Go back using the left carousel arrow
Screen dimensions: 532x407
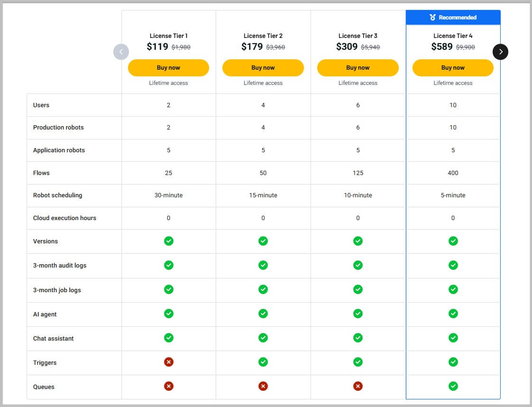pos(121,52)
